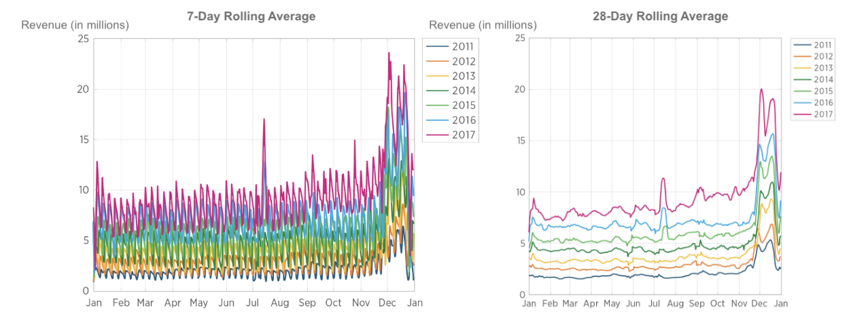Click 2017 magenta swatch in 28-Day legend

click(801, 115)
